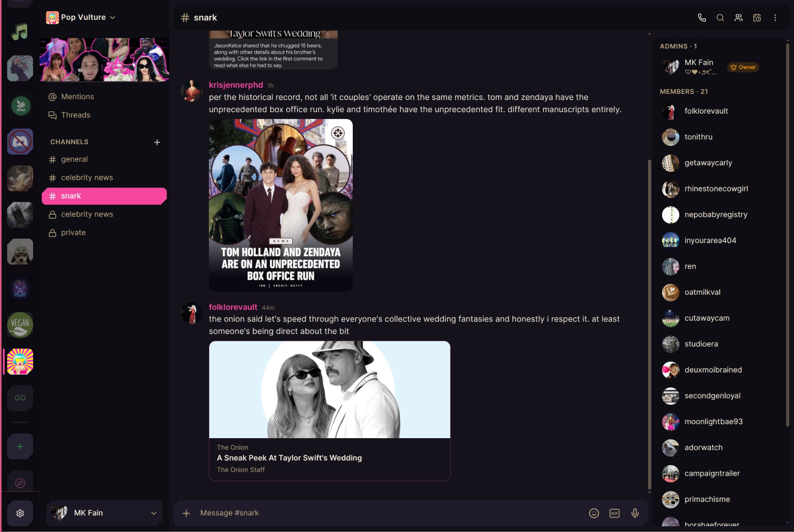Open the Threads page
Screen dimensions: 794x532
[x=104, y=115]
